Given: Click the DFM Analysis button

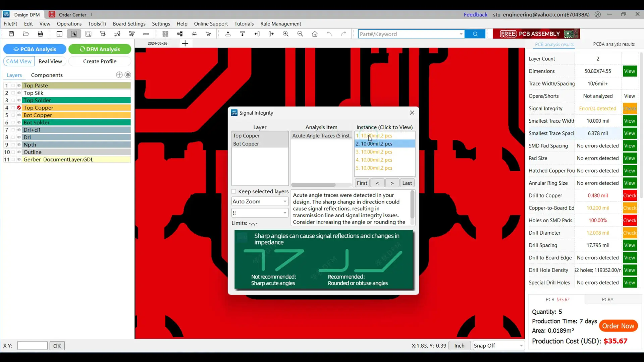Looking at the screenshot, I should (100, 49).
